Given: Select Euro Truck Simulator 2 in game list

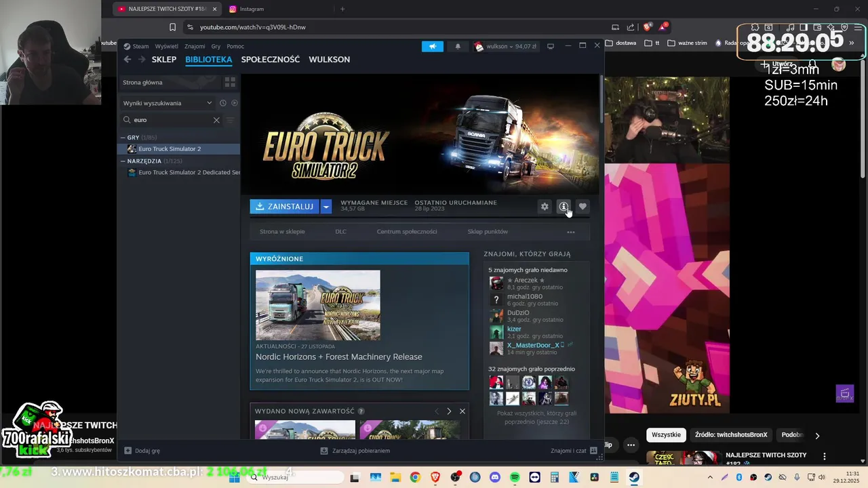Looking at the screenshot, I should click(180, 148).
